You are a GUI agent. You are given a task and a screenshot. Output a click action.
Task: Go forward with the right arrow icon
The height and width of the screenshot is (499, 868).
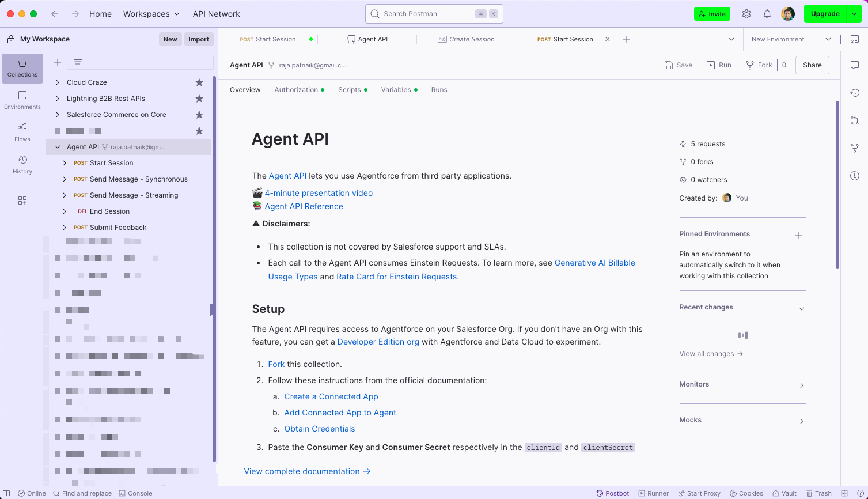click(75, 14)
